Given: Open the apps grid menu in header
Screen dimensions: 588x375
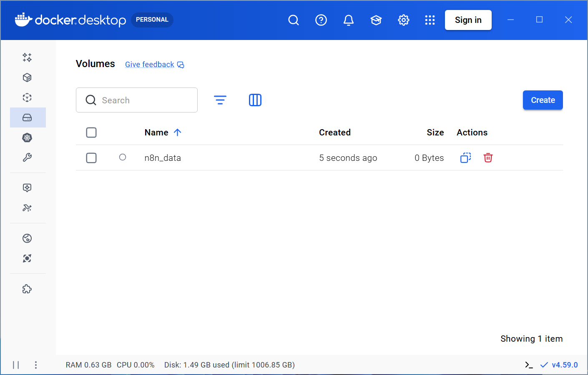Looking at the screenshot, I should [x=430, y=20].
